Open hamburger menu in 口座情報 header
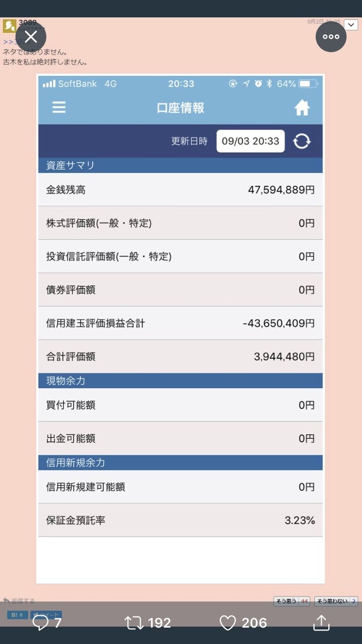 click(x=59, y=108)
